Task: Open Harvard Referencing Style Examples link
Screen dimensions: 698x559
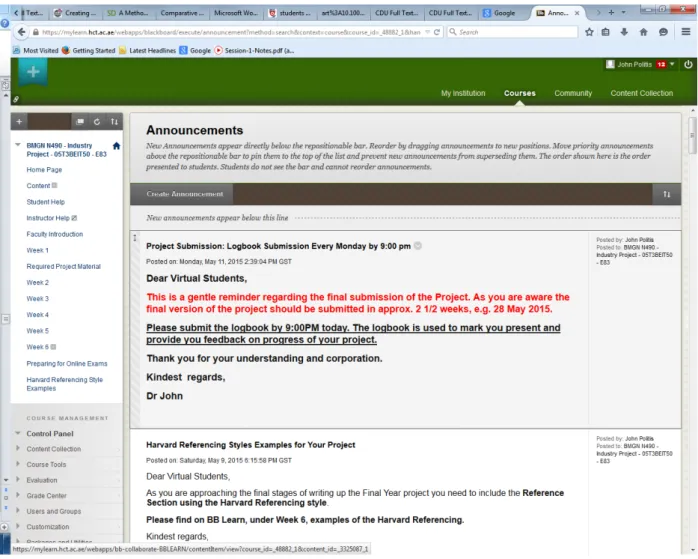Action: click(x=65, y=384)
